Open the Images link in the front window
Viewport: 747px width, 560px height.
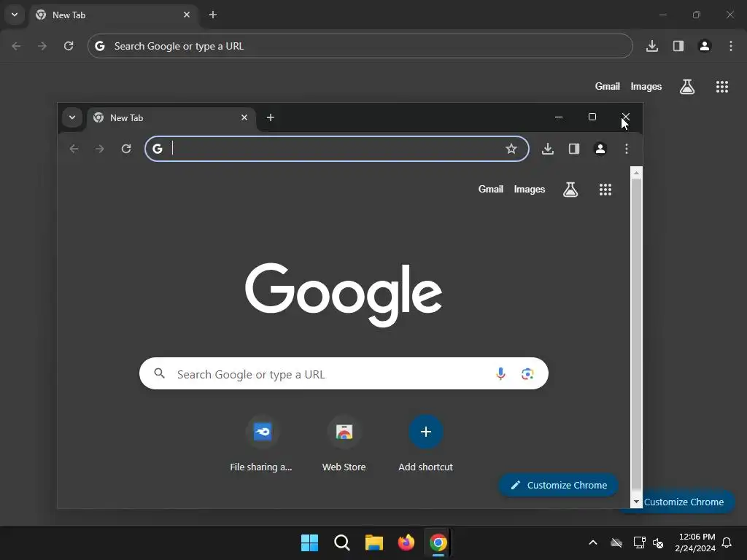point(530,189)
